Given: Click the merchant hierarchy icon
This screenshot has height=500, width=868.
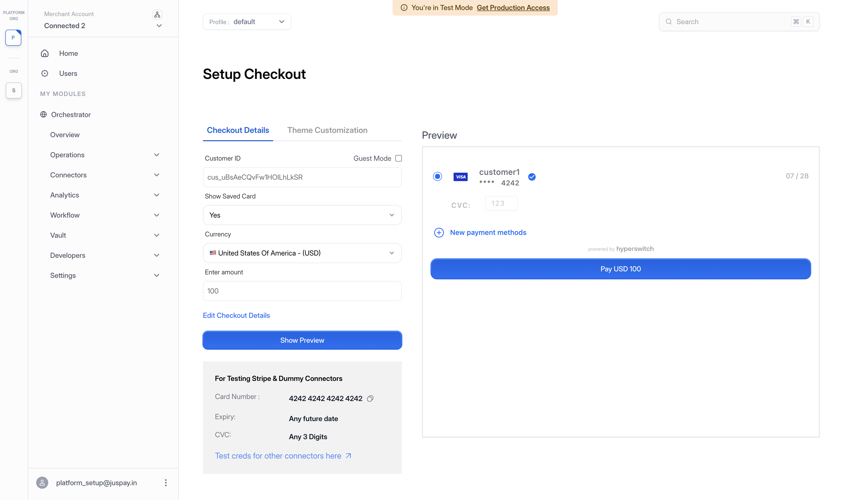Looking at the screenshot, I should coord(157,14).
